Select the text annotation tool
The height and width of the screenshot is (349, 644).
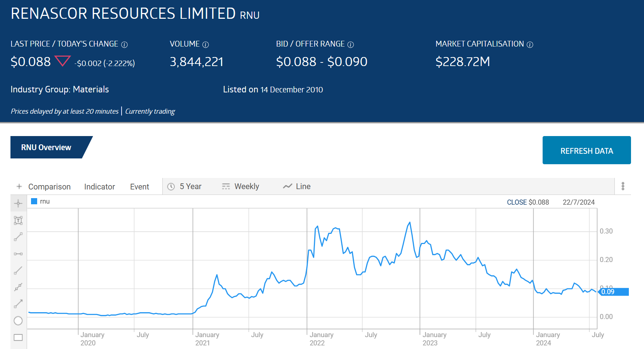click(x=18, y=220)
